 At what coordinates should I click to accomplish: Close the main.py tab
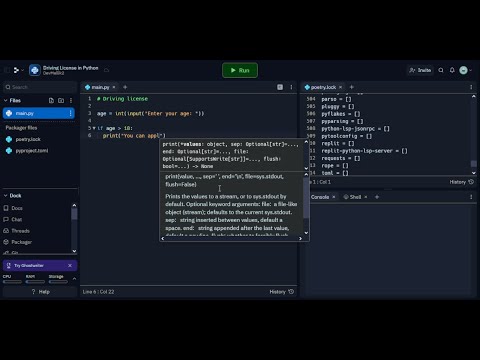coord(114,87)
